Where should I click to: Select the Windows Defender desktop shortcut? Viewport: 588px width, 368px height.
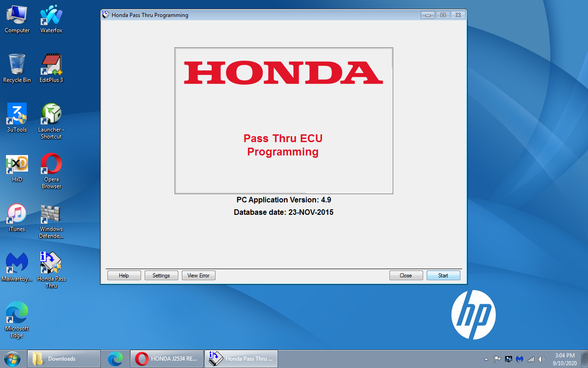click(51, 221)
